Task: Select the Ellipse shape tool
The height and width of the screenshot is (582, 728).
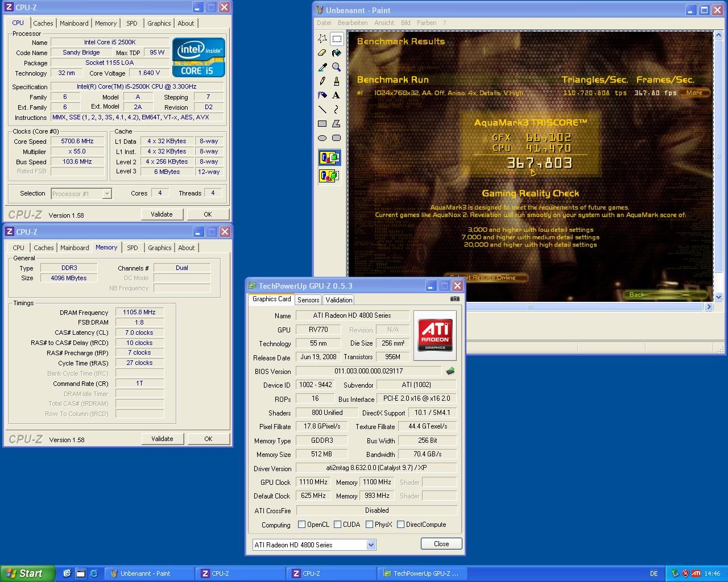Action: pyautogui.click(x=322, y=138)
